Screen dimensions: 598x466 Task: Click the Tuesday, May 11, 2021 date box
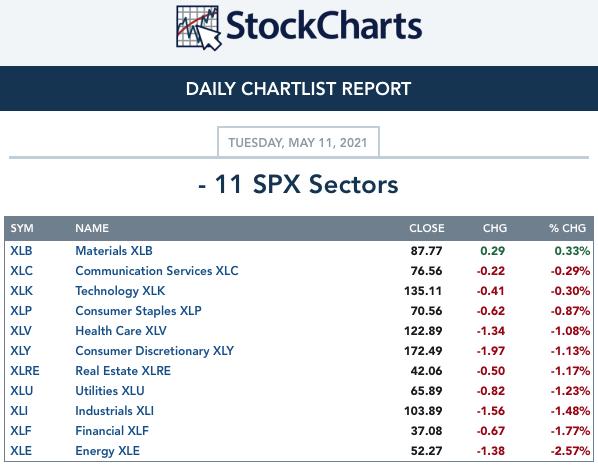pyautogui.click(x=298, y=142)
